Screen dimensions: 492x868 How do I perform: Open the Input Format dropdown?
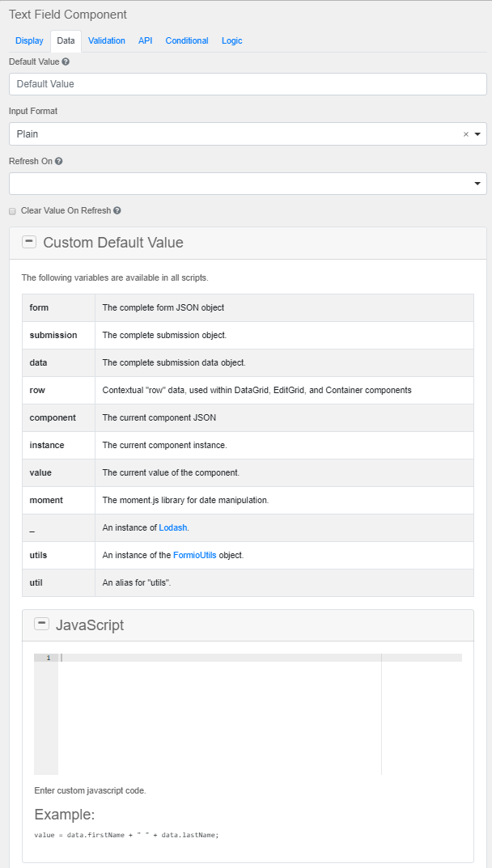(x=477, y=134)
